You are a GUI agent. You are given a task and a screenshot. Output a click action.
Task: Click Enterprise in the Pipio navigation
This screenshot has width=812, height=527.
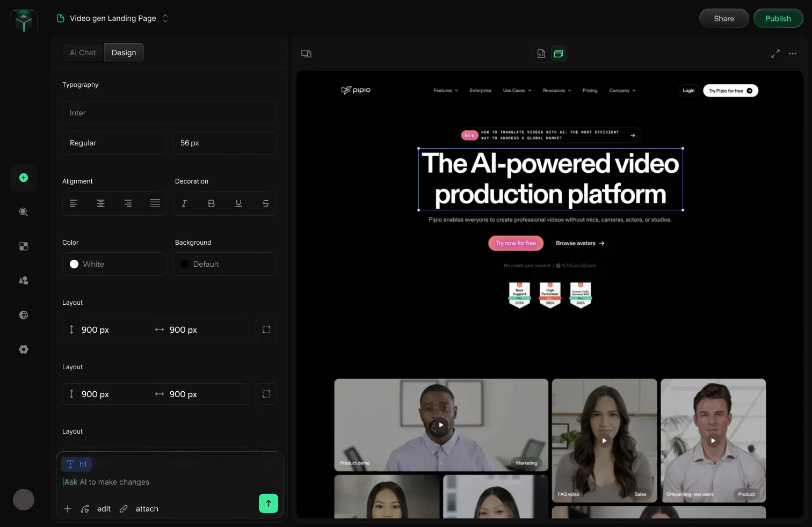pos(481,91)
